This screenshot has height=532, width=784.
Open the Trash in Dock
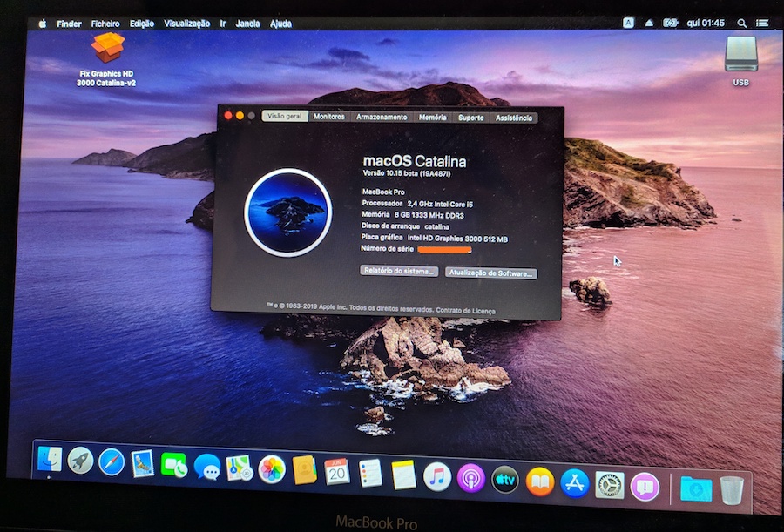(x=732, y=490)
